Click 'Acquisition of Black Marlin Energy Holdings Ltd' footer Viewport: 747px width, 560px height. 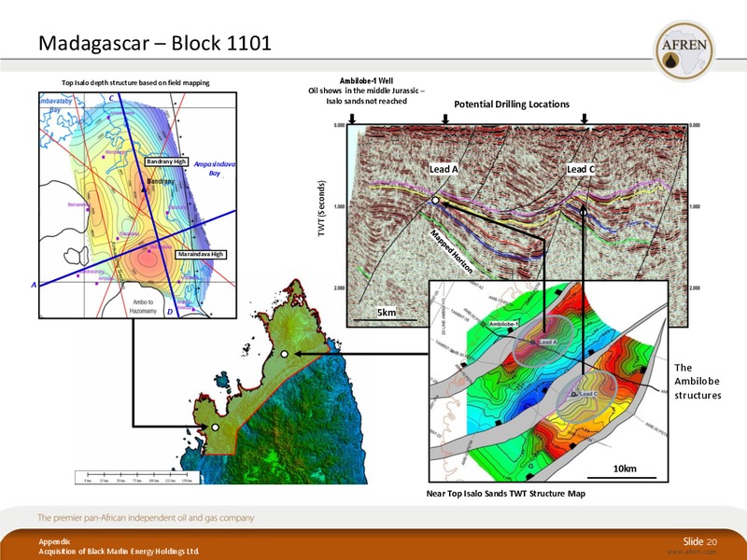click(x=120, y=552)
